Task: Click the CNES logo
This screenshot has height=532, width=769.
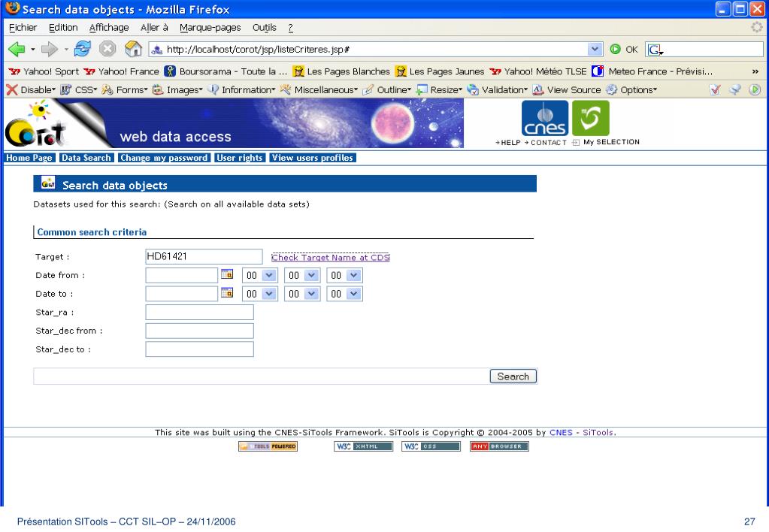Action: (545, 118)
